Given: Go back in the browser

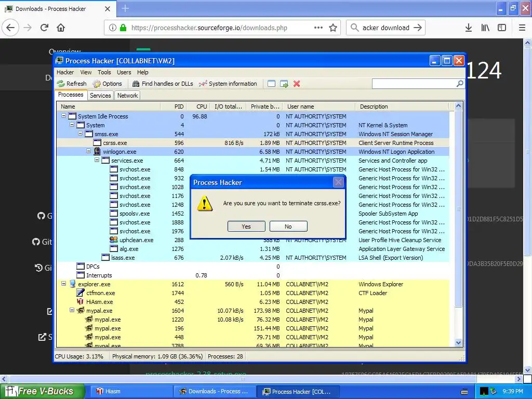Looking at the screenshot, I should (10, 28).
